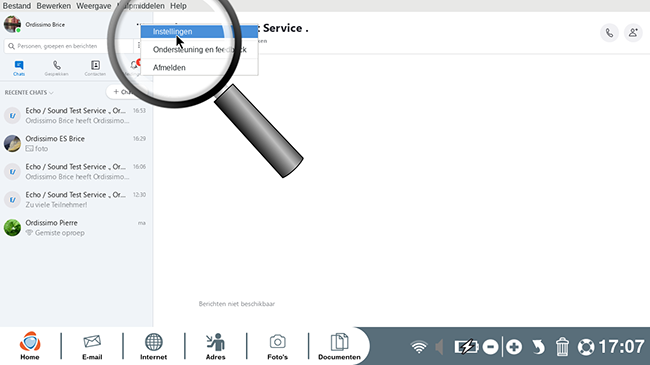Click the zoom out minus icon
The width and height of the screenshot is (650, 365).
pos(490,347)
